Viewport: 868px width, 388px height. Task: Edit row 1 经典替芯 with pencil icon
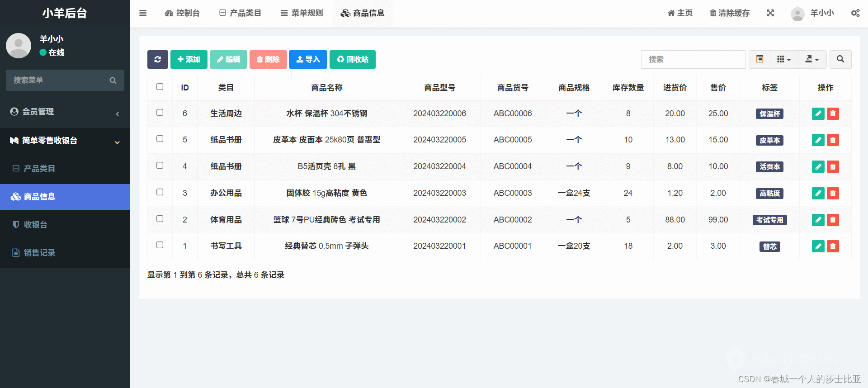point(818,246)
